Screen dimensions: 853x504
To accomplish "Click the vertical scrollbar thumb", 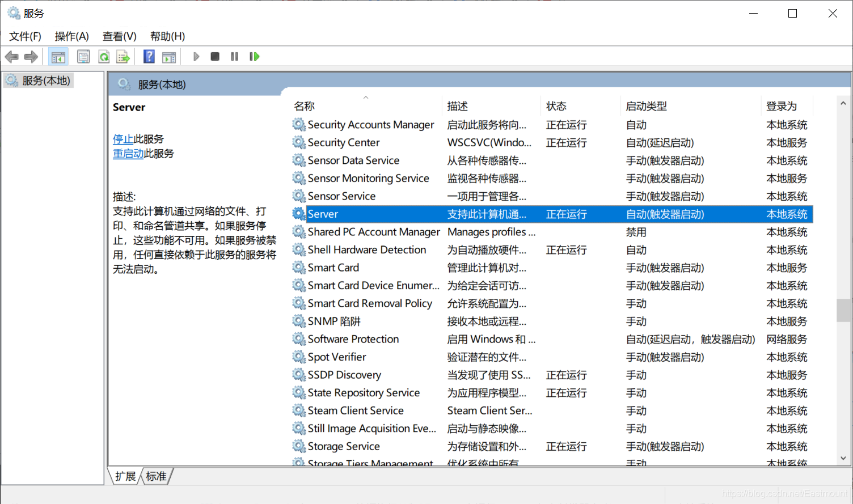I will click(843, 310).
